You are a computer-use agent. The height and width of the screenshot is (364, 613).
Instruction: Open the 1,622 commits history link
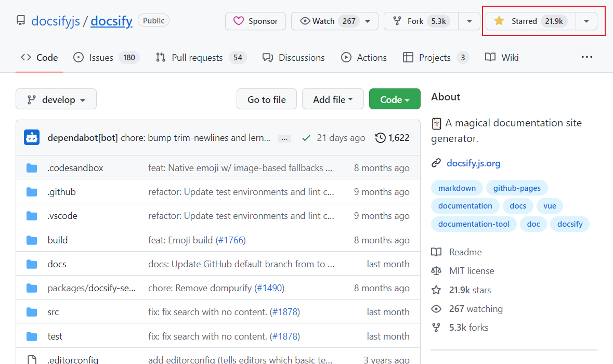(x=392, y=138)
